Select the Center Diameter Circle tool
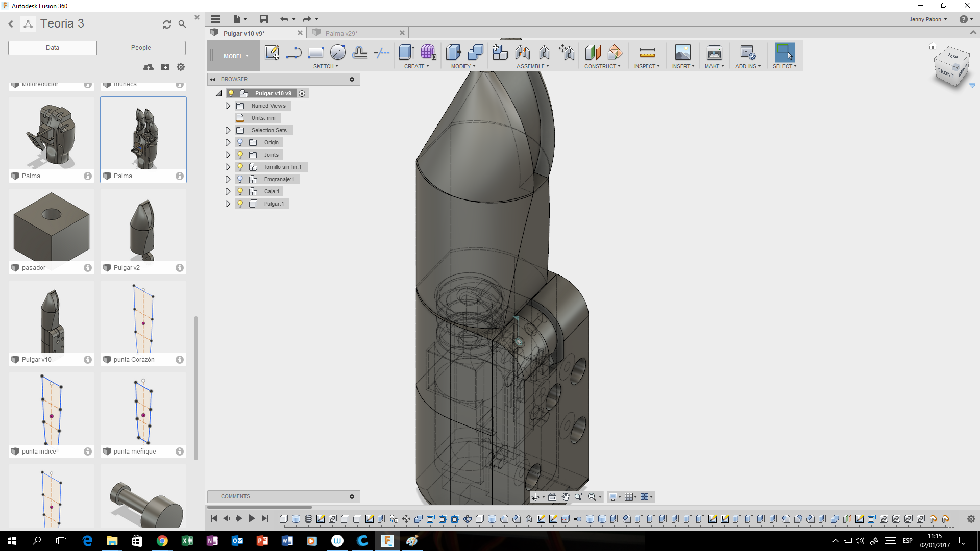This screenshot has height=551, width=980. pos(337,53)
